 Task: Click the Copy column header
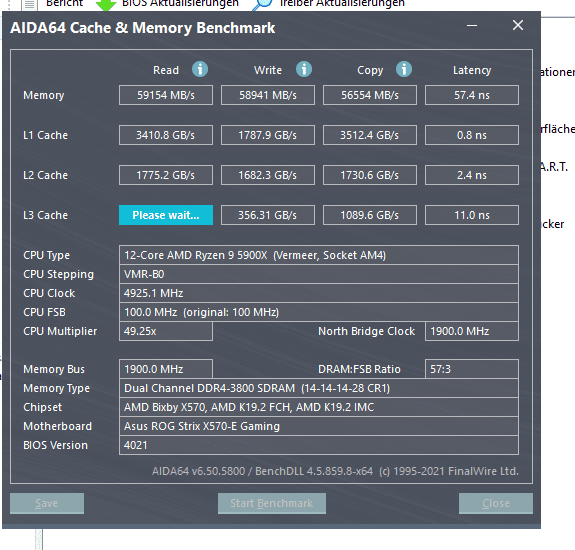370,70
